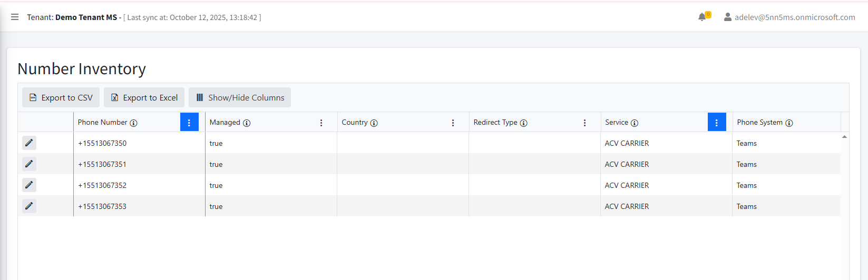Click pencil icon for +15513067351
868x280 pixels.
click(29, 164)
